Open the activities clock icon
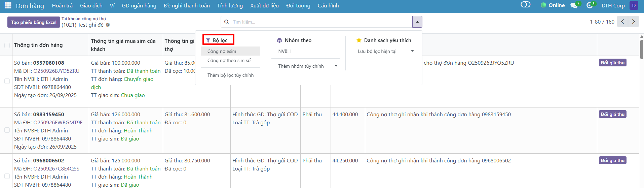This screenshot has height=188, width=644. point(590,5)
